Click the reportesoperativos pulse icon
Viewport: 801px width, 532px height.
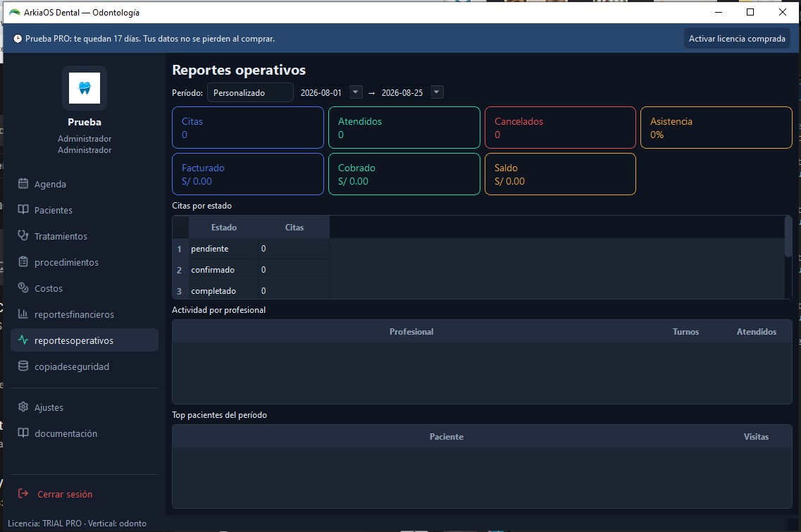click(x=23, y=340)
